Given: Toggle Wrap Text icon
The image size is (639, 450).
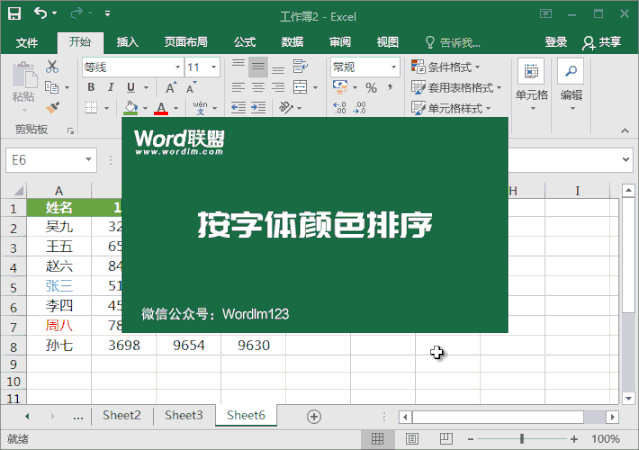Looking at the screenshot, I should click(300, 66).
